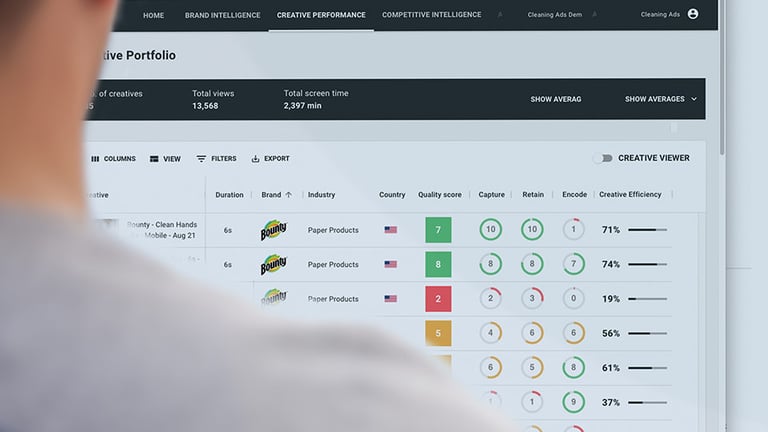Toggle the Creative Viewer switch
The width and height of the screenshot is (768, 432).
(604, 158)
